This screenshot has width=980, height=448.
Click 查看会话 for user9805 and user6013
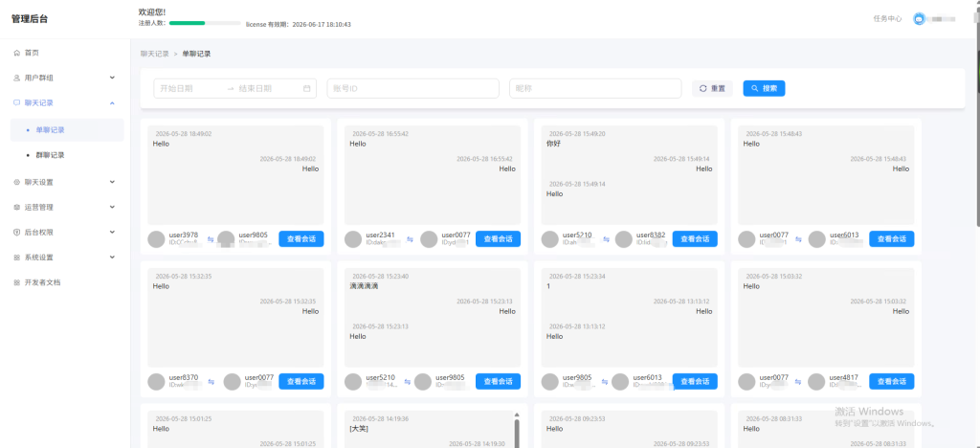695,381
